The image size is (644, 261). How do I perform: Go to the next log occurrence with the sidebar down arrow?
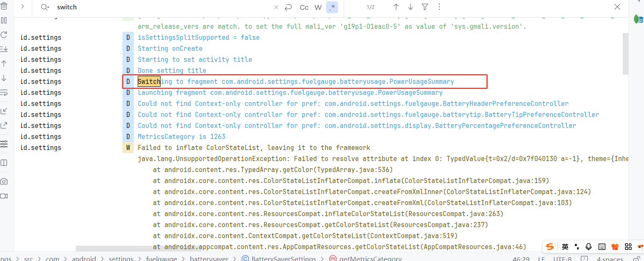pyautogui.click(x=4, y=78)
